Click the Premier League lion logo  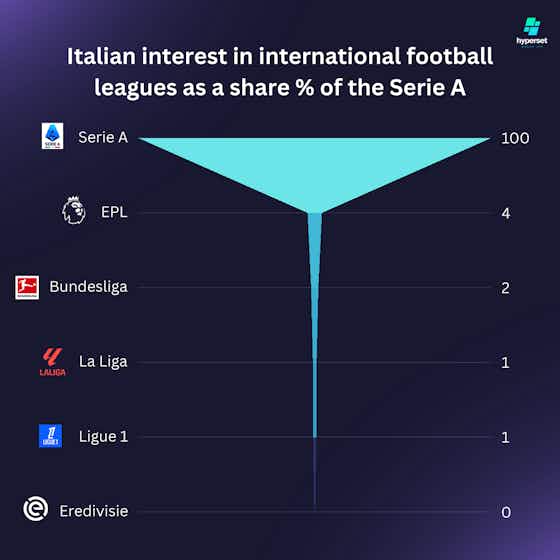point(74,210)
